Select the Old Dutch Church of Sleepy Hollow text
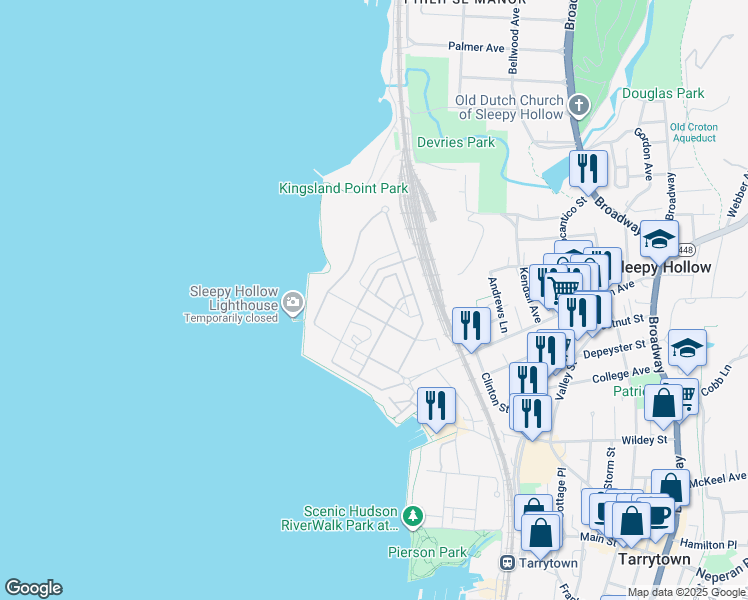 (x=509, y=107)
